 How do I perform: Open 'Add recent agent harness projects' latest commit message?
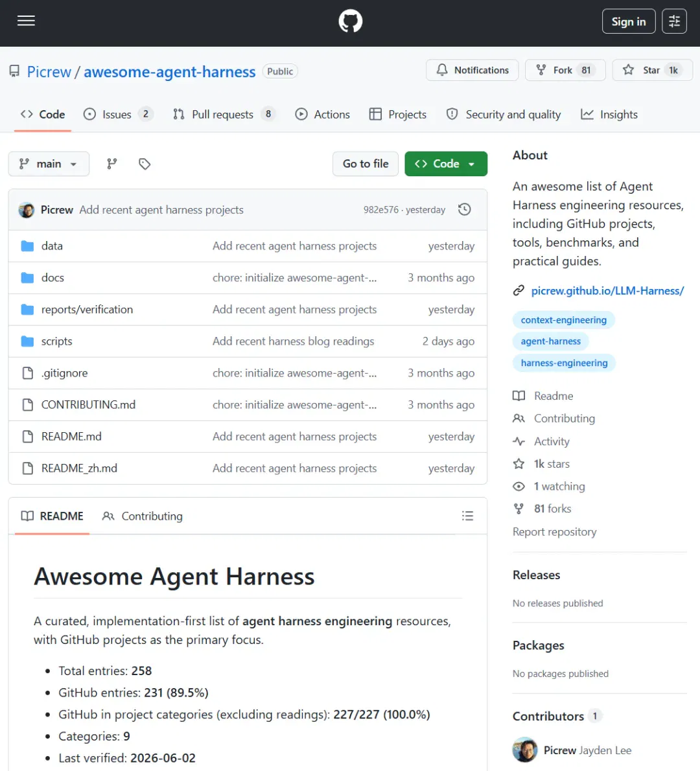pos(161,210)
